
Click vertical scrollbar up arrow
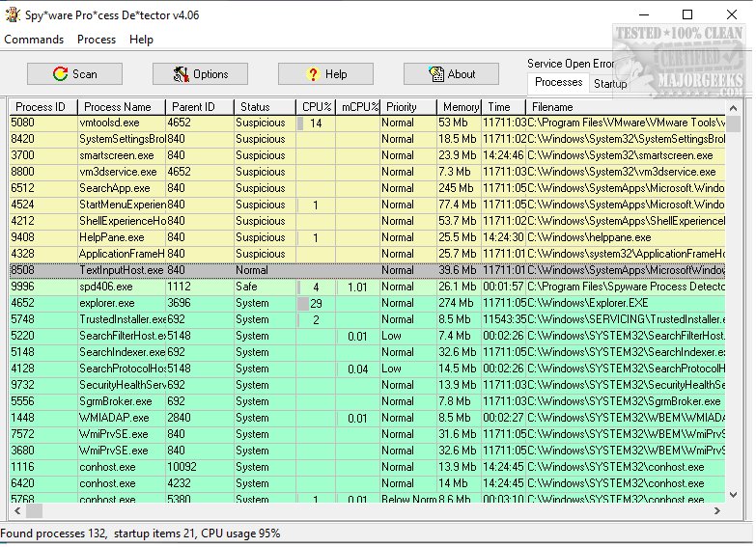click(734, 108)
